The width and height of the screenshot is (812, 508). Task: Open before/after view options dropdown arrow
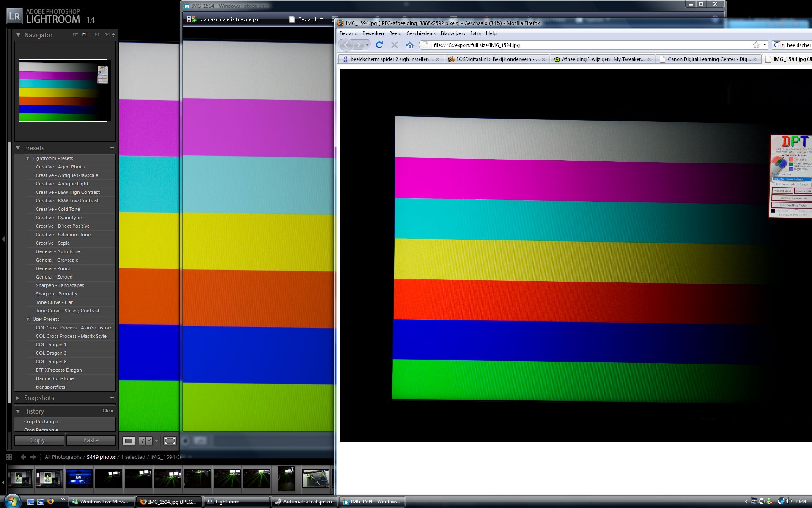tap(156, 441)
